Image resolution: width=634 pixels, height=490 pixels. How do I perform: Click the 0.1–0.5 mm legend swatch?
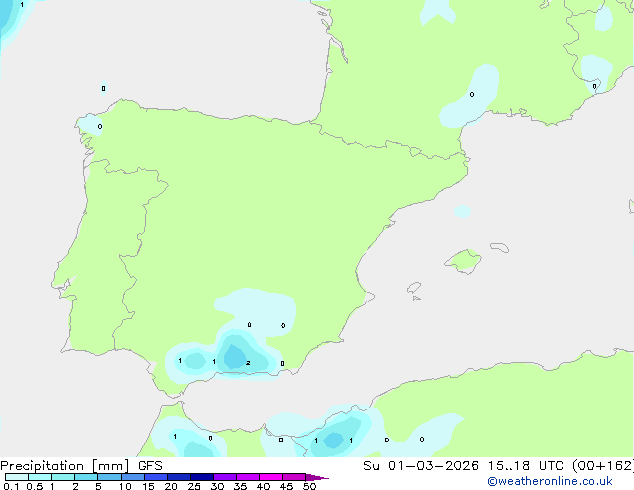click(x=17, y=477)
